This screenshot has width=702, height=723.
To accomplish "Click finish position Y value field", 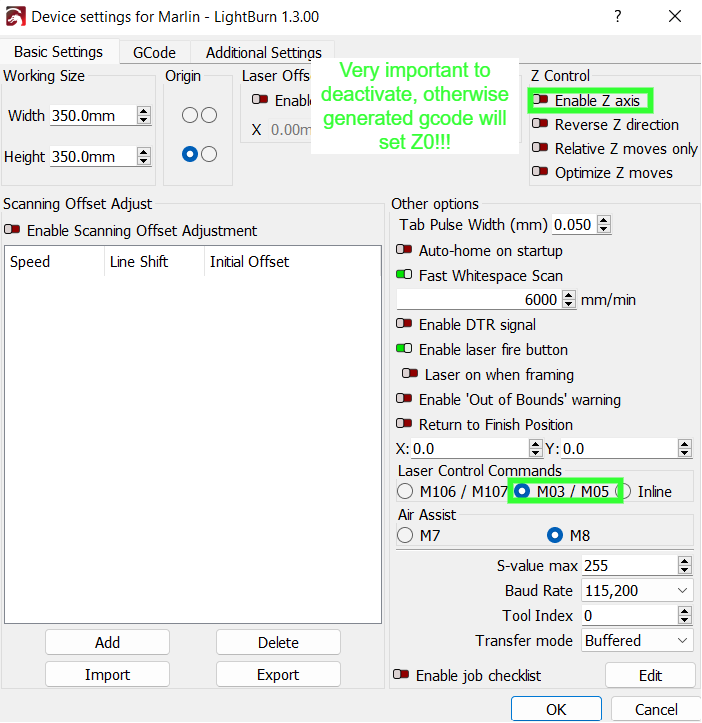I will coord(619,448).
